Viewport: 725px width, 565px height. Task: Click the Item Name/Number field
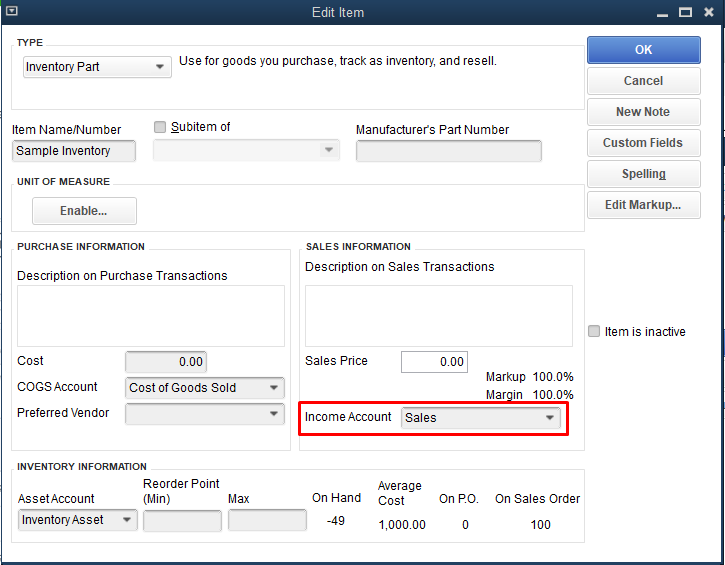(75, 151)
